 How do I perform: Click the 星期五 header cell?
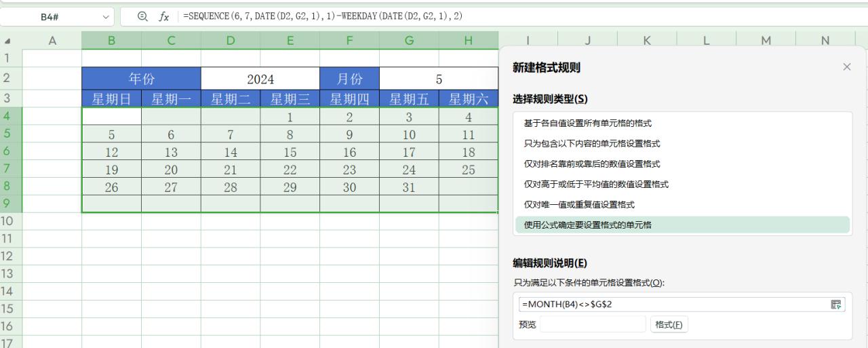(x=409, y=100)
